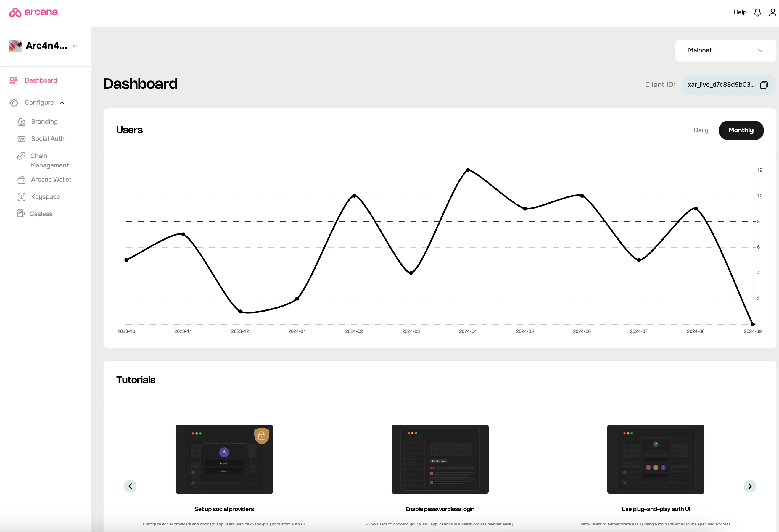This screenshot has height=532, width=779.
Task: Click the arcana logo icon
Action: tap(15, 12)
